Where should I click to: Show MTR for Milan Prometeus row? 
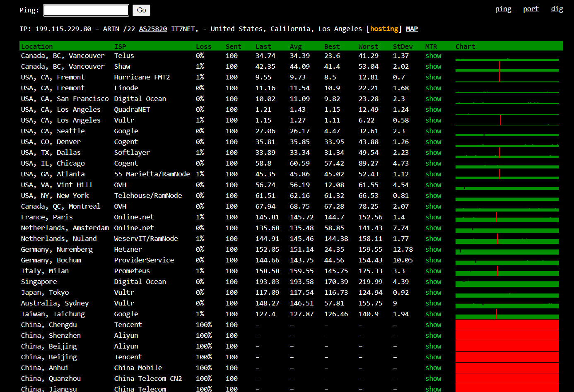[x=433, y=271]
